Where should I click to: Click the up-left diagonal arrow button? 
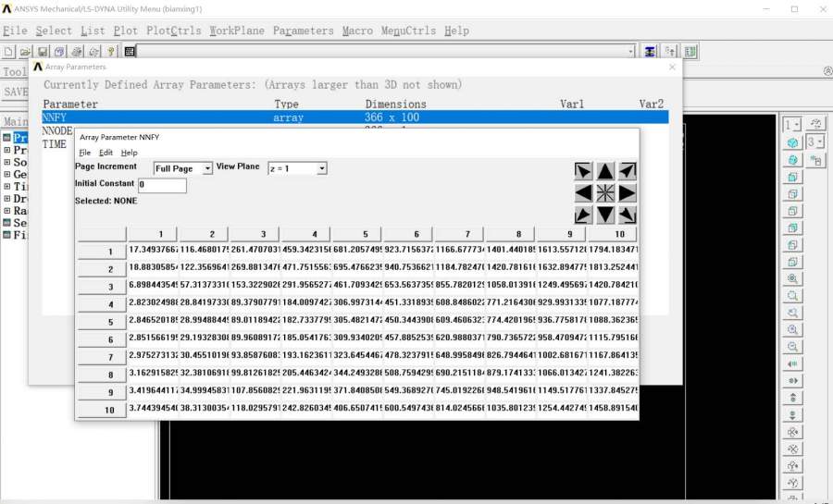point(583,171)
